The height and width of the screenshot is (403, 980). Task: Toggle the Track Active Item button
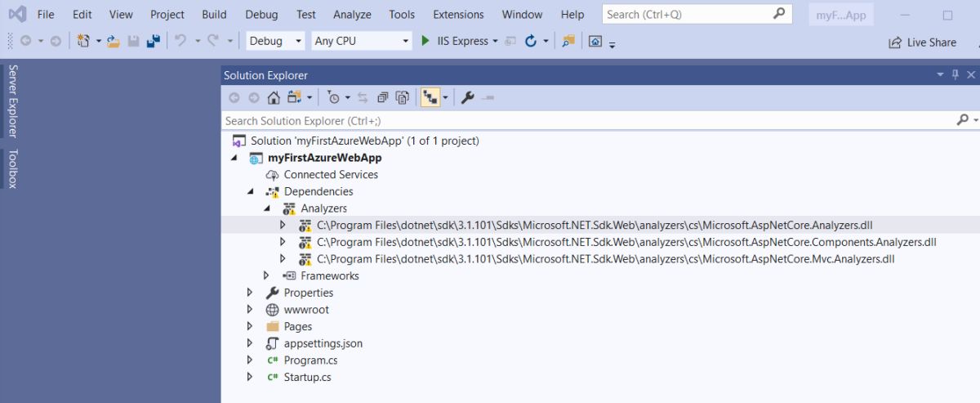(x=430, y=97)
